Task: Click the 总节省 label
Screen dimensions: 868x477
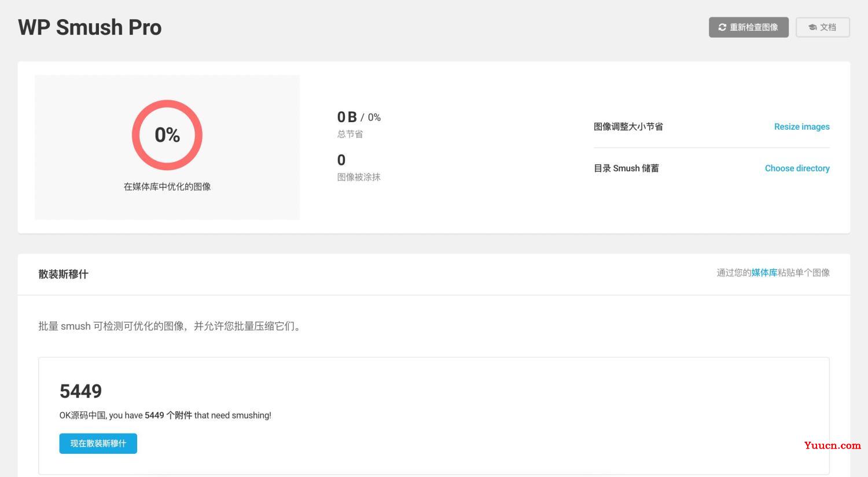Action: coord(350,134)
